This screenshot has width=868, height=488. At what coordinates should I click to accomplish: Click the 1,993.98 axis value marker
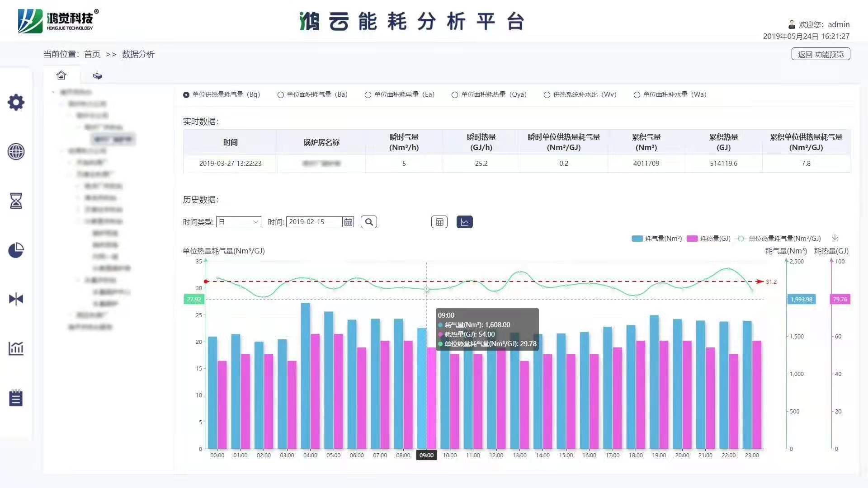tap(801, 299)
